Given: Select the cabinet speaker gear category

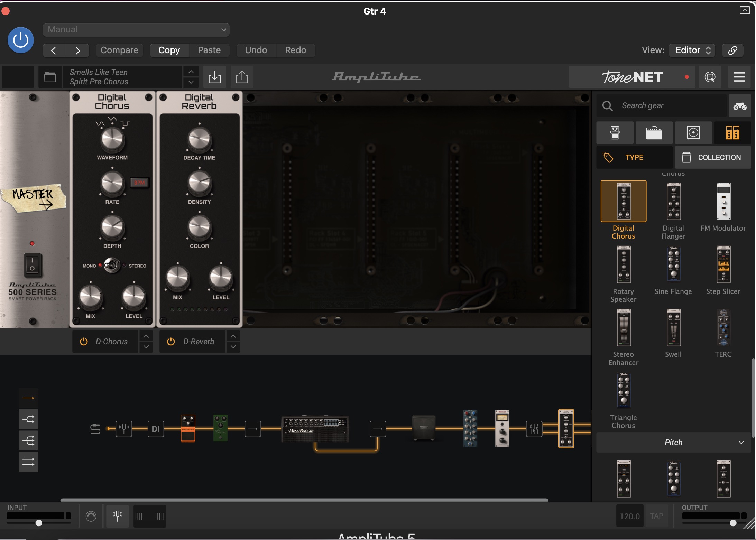Looking at the screenshot, I should point(693,133).
